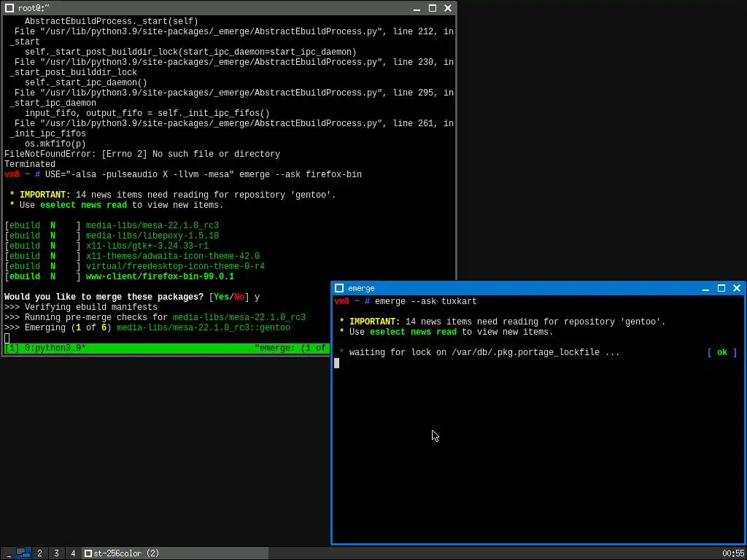This screenshot has height=560, width=747.
Task: Click the 'Running pre-merge checks' line
Action: tap(155, 317)
